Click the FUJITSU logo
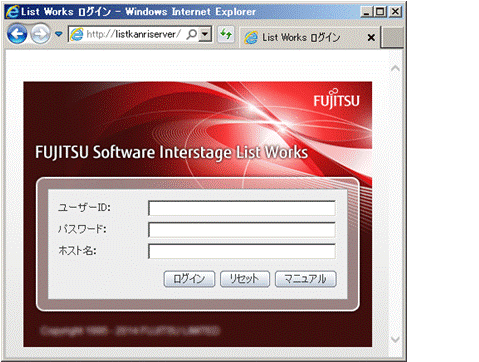Viewport: 479px width, 362px height. [336, 99]
